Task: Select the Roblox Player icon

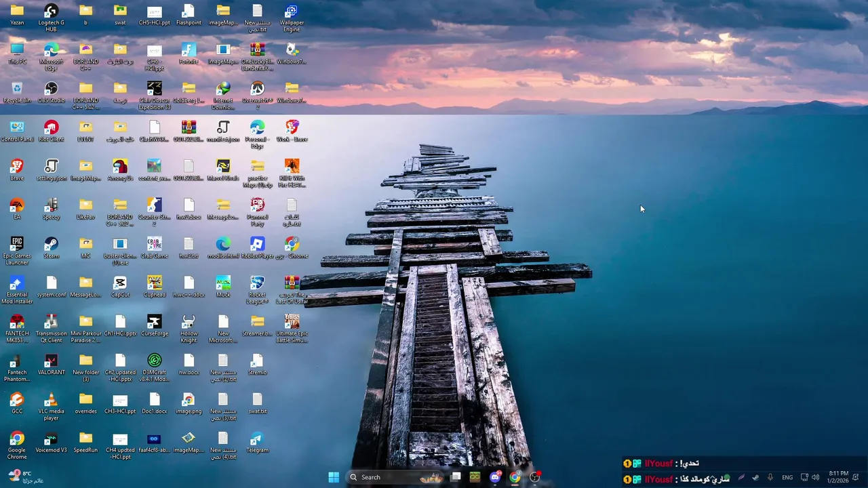Action: coord(257,247)
